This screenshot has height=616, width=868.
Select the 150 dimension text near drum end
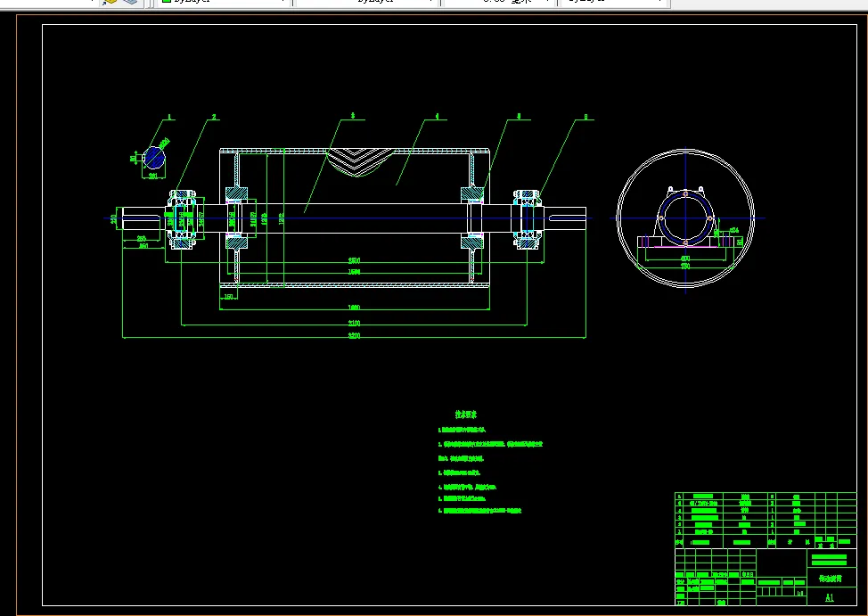click(x=229, y=297)
